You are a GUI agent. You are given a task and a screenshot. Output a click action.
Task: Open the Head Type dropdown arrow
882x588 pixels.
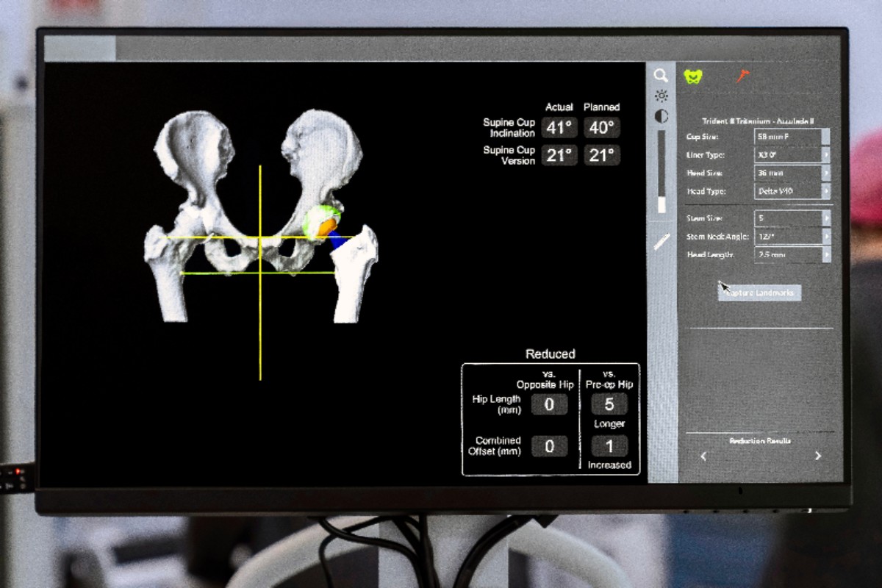[825, 191]
